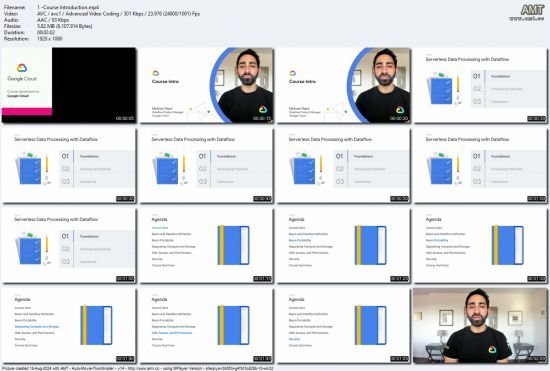This screenshot has height=371, width=550.
Task: Click the 'Resolution:' label
Action: [x=16, y=39]
